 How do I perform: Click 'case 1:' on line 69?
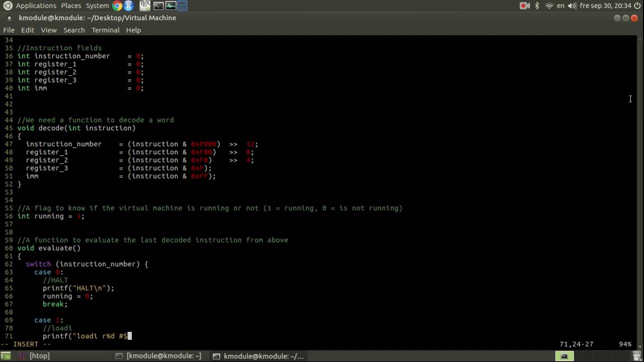[49, 320]
